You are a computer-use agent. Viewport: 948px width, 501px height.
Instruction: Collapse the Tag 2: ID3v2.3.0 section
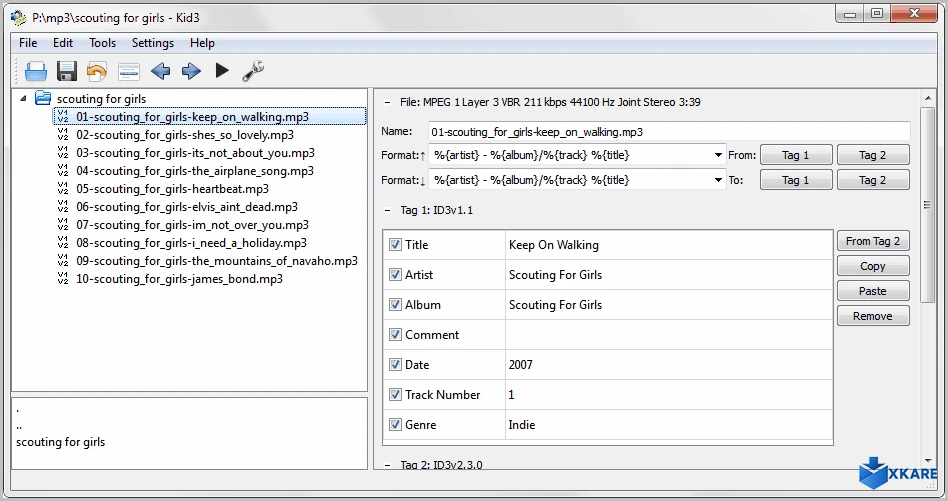point(387,465)
